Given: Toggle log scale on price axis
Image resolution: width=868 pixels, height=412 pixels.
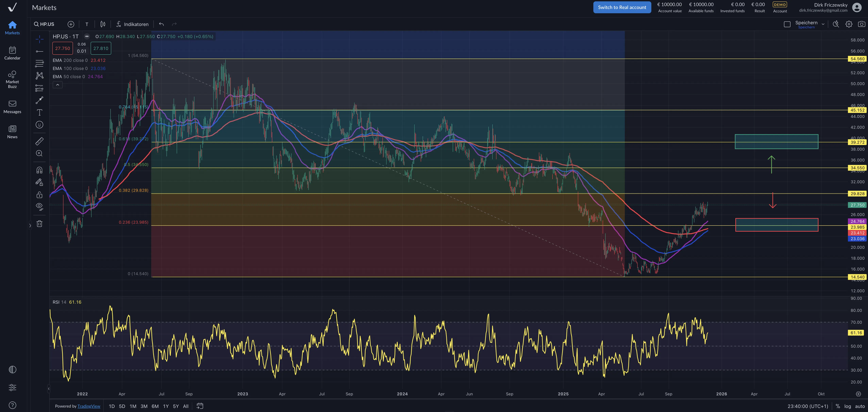Looking at the screenshot, I should click(x=847, y=406).
